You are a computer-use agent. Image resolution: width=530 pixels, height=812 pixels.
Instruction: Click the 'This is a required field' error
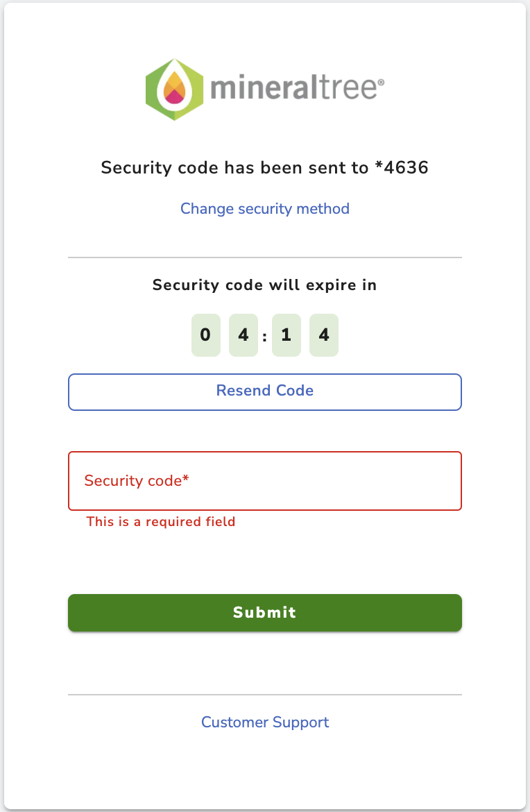point(161,521)
